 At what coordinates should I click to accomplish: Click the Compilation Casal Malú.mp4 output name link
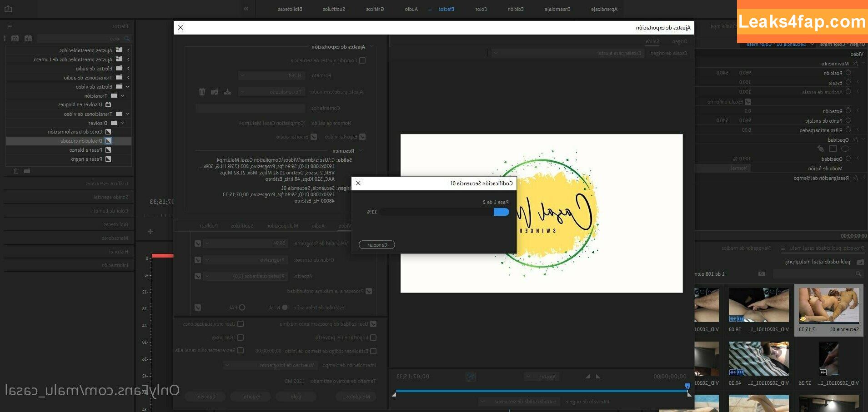[x=271, y=123]
